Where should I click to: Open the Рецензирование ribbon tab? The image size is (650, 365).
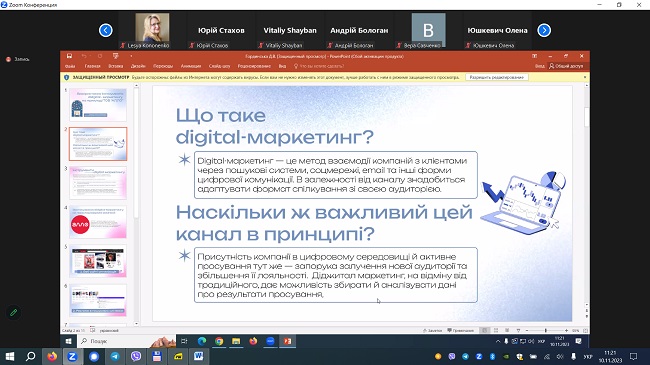point(254,66)
